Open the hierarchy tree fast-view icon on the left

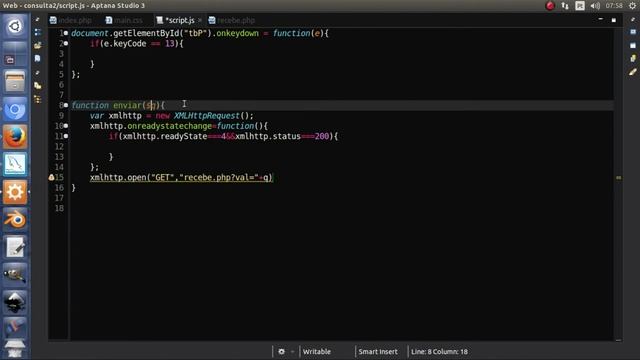pos(38,99)
